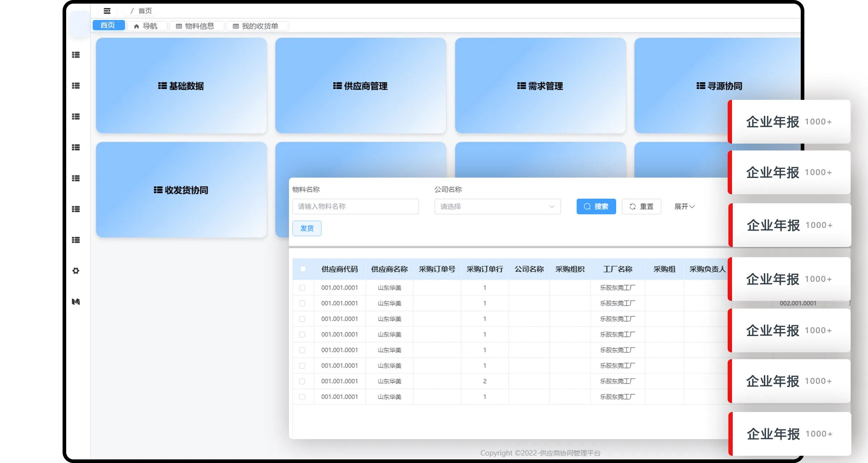Image resolution: width=868 pixels, height=463 pixels.
Task: Click the list icon on 收发货协同 card
Action: (x=158, y=190)
